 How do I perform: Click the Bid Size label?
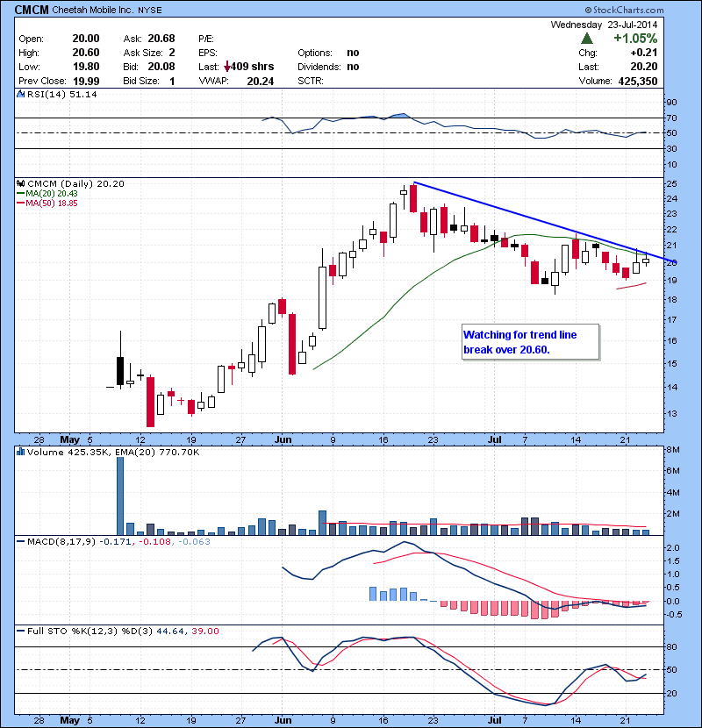pos(141,81)
